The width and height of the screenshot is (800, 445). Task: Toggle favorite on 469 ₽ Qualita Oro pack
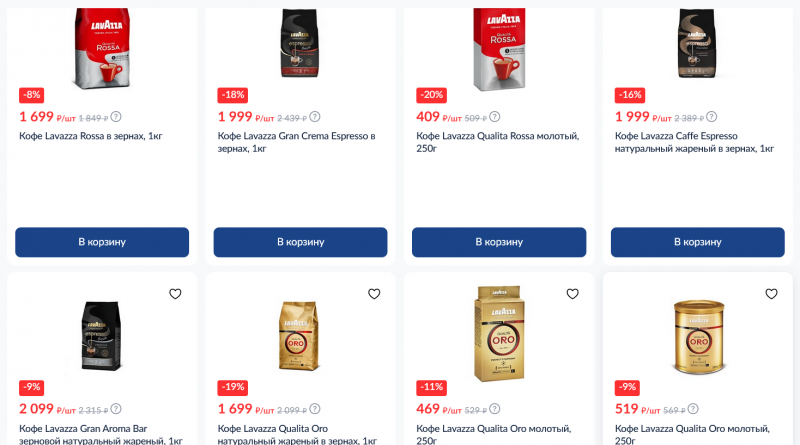[572, 294]
